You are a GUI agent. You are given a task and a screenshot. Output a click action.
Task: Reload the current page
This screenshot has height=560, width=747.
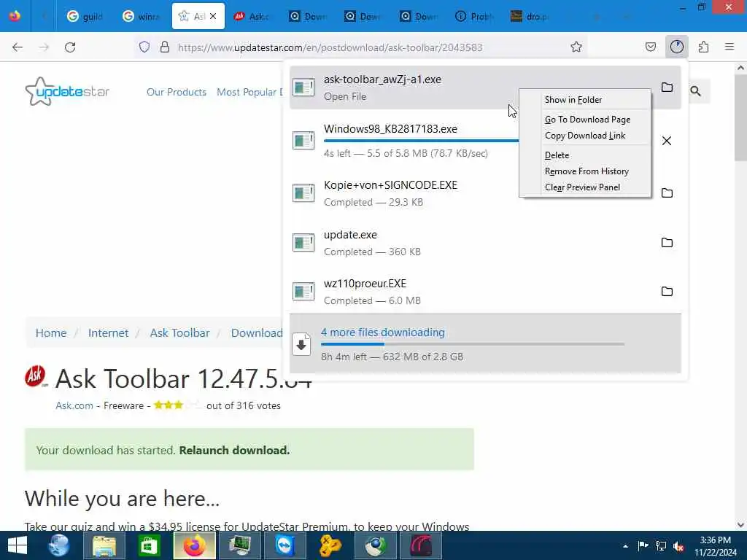[70, 47]
